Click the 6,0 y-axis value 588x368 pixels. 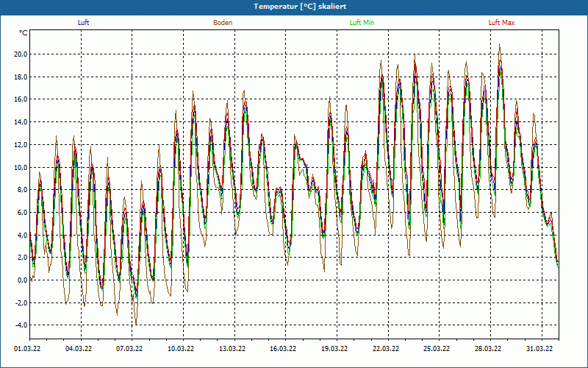coord(23,213)
